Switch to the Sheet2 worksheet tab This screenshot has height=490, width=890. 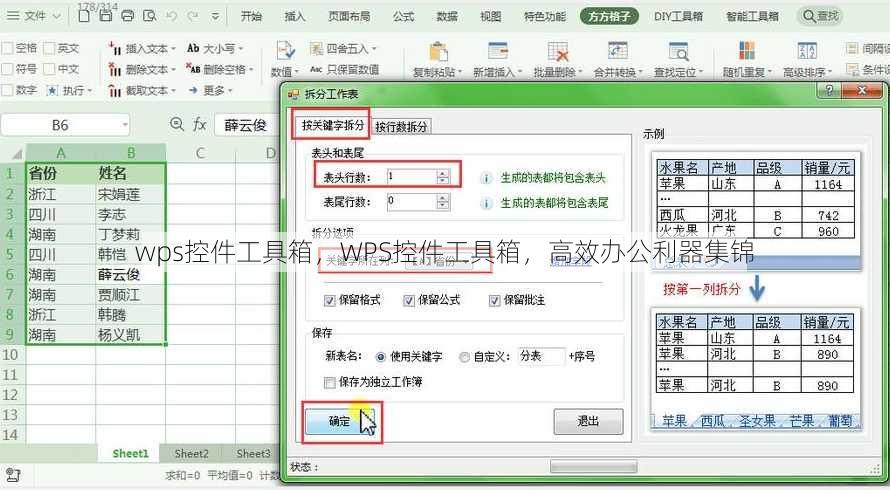click(191, 454)
